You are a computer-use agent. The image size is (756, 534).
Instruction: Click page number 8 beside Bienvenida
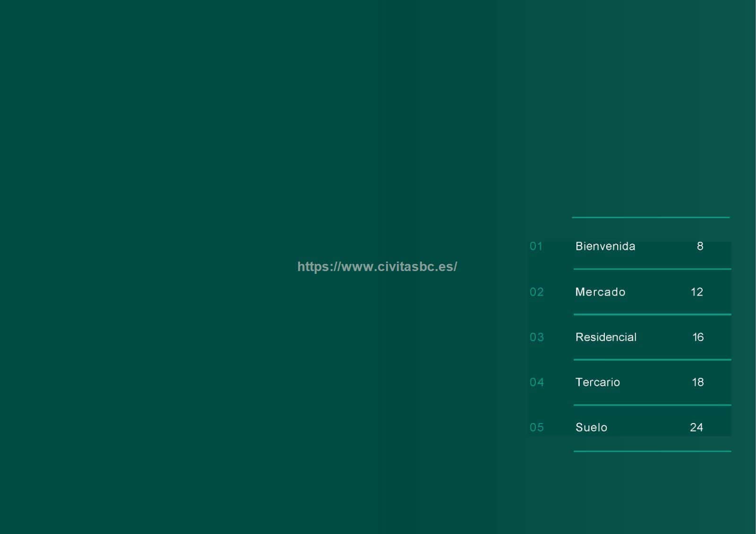coord(700,246)
